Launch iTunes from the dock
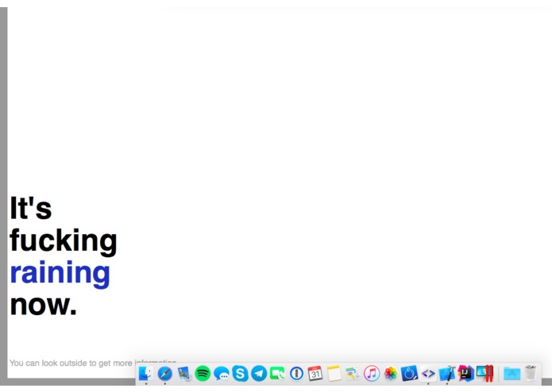 pos(372,374)
